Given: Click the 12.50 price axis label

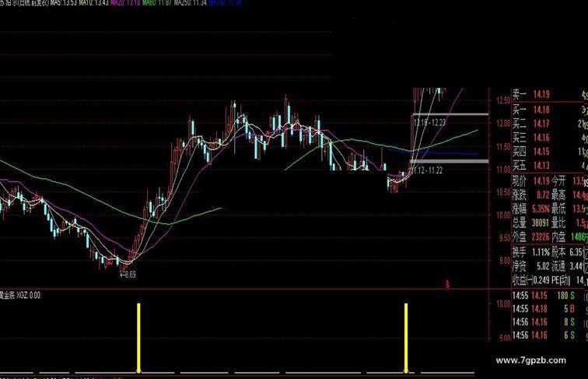Looking at the screenshot, I should [503, 100].
